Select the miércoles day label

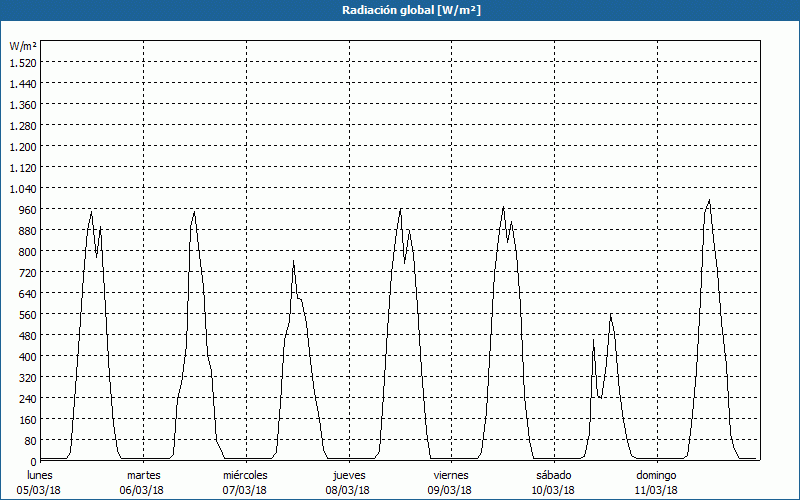tap(245, 474)
